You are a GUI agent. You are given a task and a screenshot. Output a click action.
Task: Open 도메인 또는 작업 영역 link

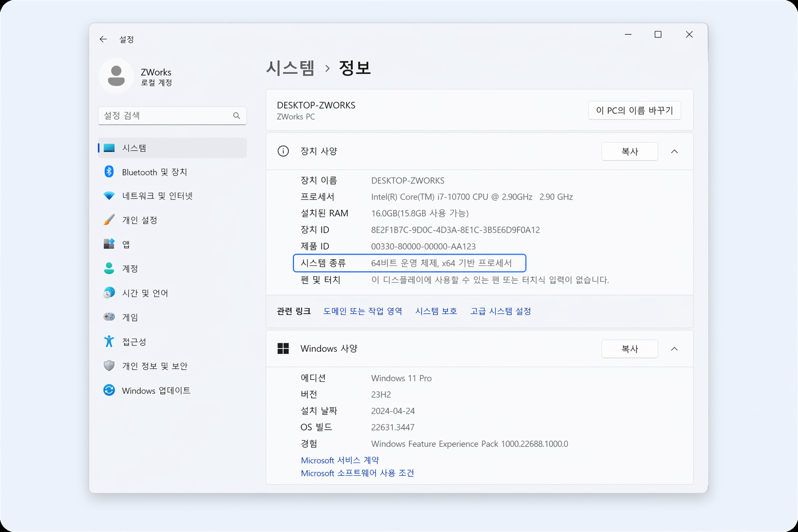(x=363, y=311)
